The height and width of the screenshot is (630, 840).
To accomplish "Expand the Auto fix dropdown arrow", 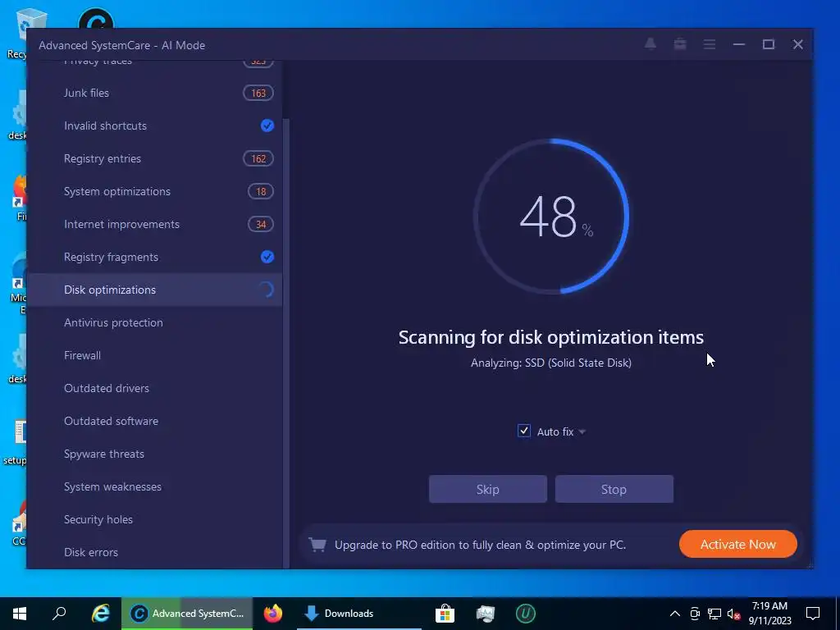I will click(x=582, y=431).
